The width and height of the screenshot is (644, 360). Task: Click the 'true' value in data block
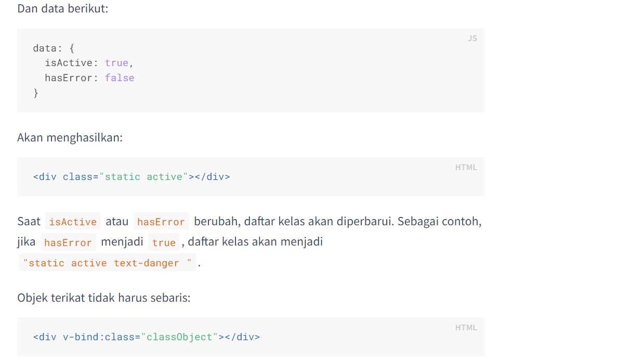[x=116, y=62]
